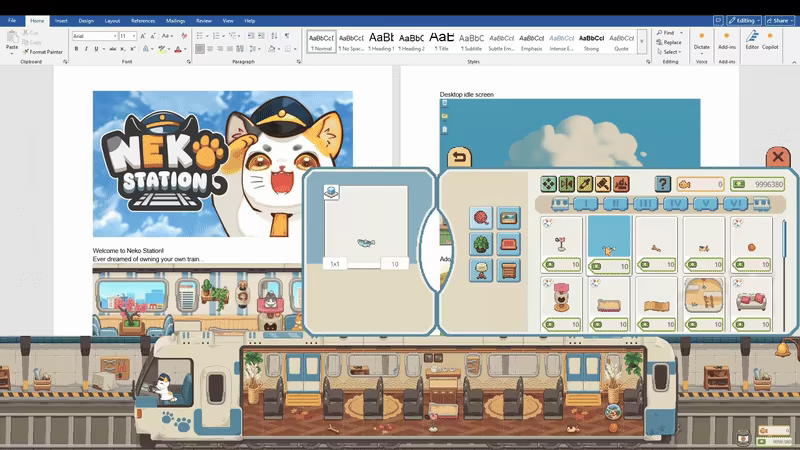This screenshot has width=800, height=450.
Task: Select the cat tree category
Action: pos(481,270)
